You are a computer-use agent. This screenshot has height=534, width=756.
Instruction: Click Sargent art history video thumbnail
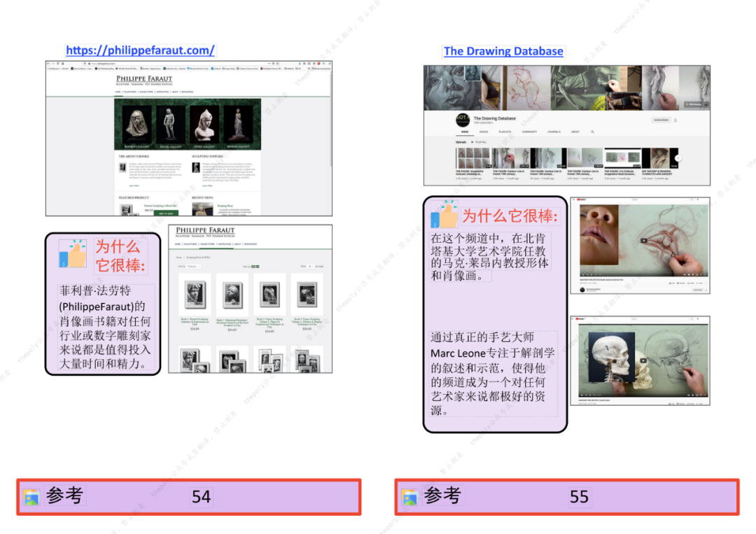tap(660, 159)
